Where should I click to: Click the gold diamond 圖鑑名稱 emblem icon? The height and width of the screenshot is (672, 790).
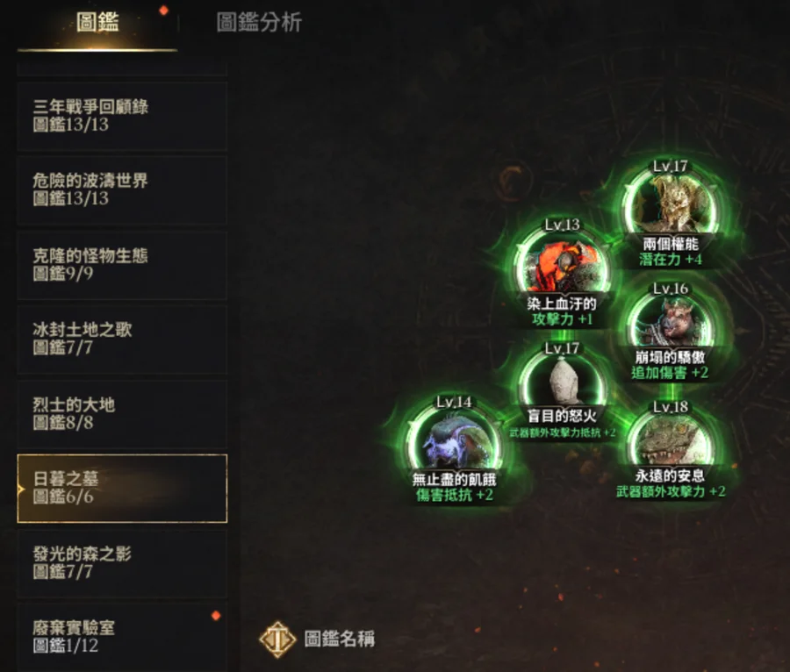click(x=277, y=640)
